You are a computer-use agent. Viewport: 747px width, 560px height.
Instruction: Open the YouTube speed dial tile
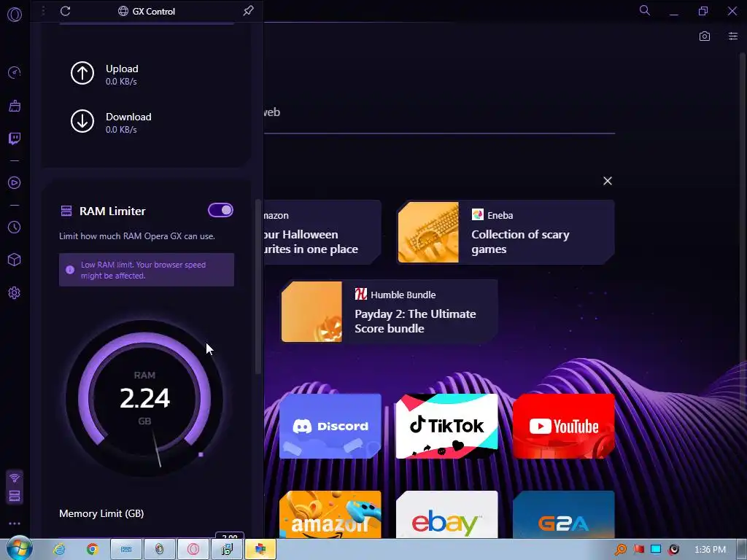pos(564,426)
